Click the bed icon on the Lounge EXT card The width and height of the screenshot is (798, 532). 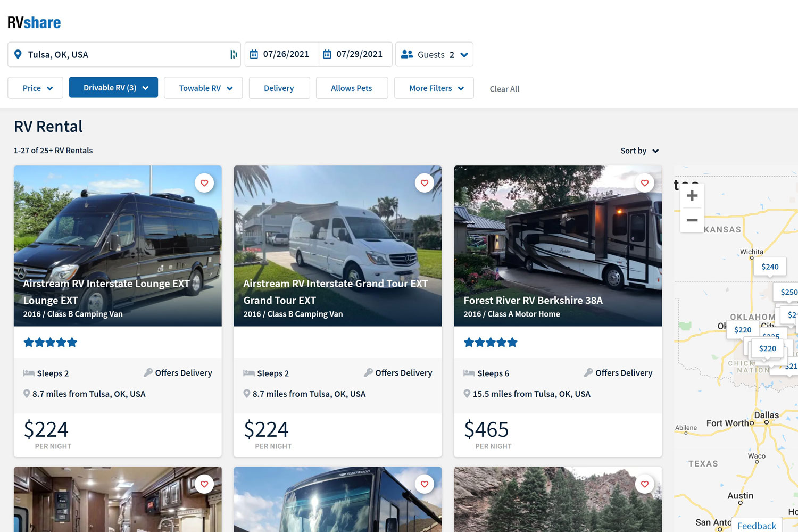pos(29,373)
